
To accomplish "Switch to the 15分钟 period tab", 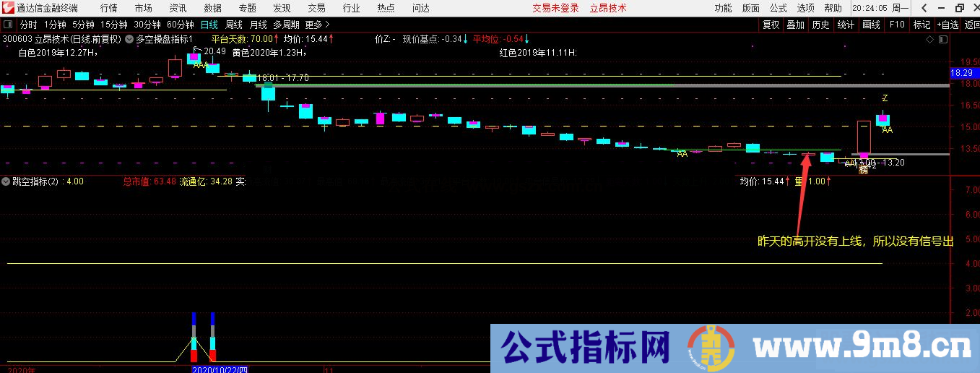I will [114, 25].
